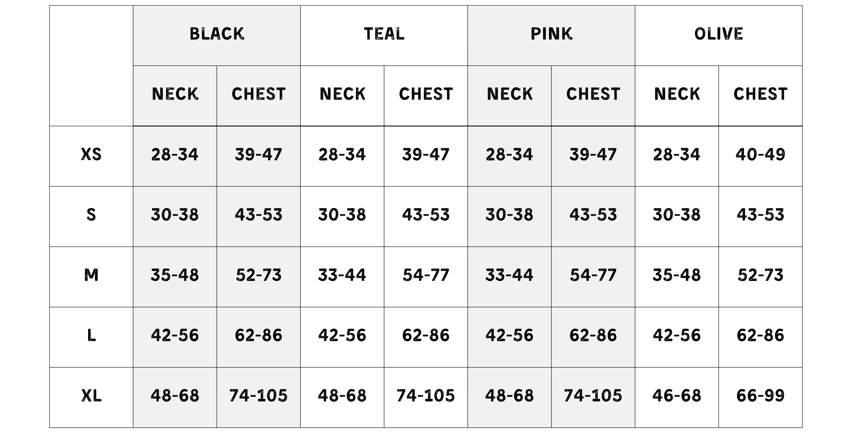Click the PINK column header
Image resolution: width=868 pixels, height=434 pixels.
551,34
